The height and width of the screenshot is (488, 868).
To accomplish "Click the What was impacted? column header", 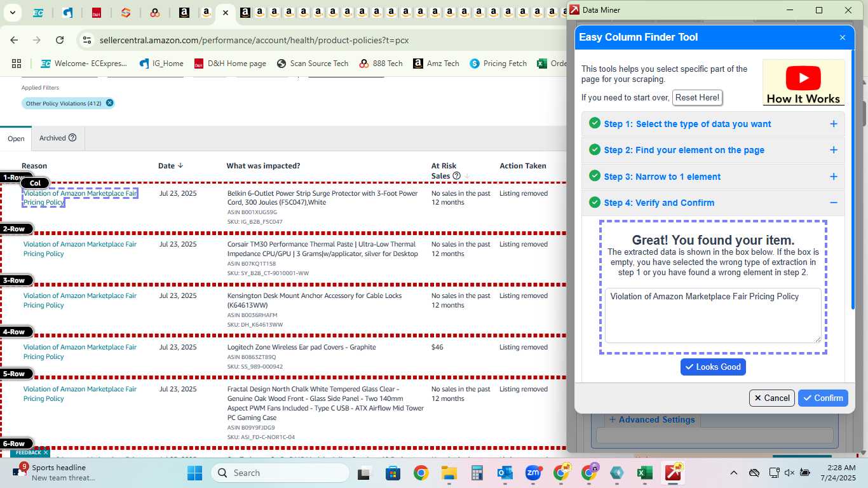I will (x=263, y=166).
